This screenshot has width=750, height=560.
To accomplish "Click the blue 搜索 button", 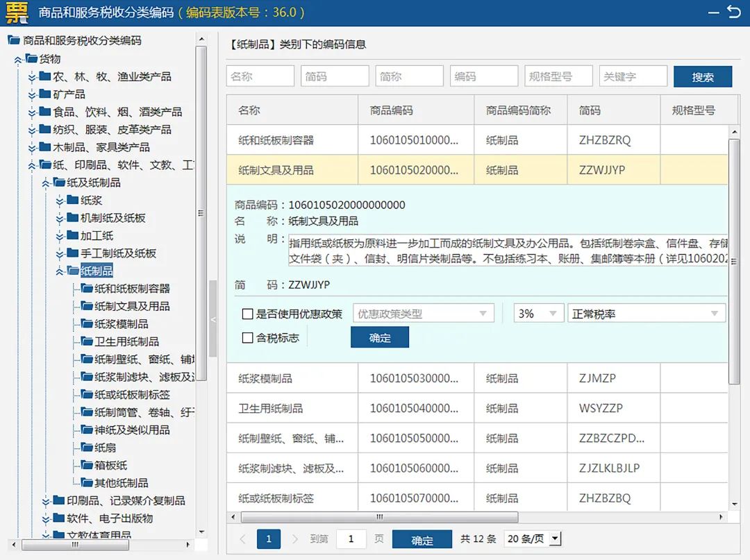I will point(703,76).
